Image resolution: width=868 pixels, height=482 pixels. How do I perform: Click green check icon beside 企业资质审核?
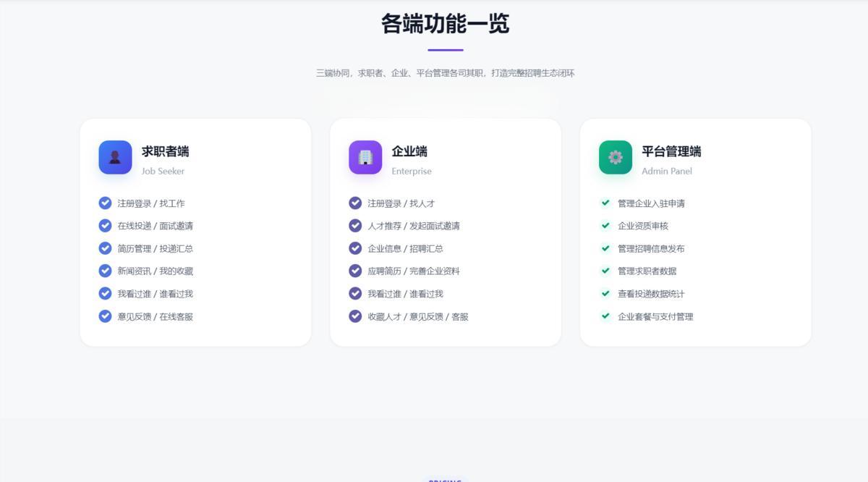click(x=605, y=226)
